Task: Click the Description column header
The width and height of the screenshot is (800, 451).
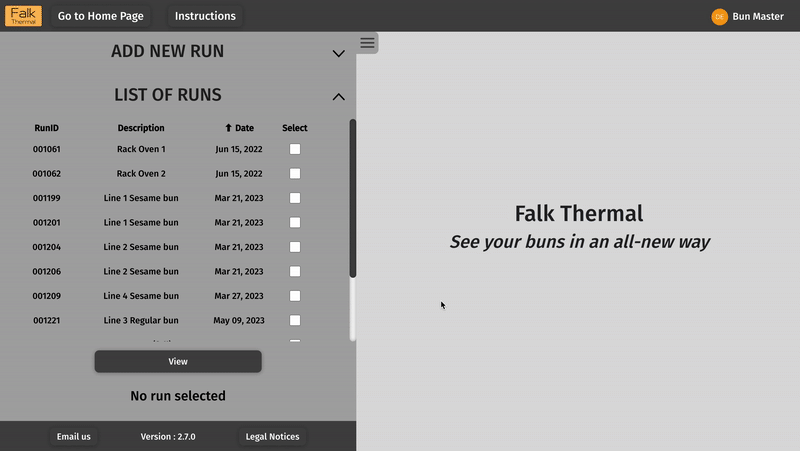Action: point(141,128)
